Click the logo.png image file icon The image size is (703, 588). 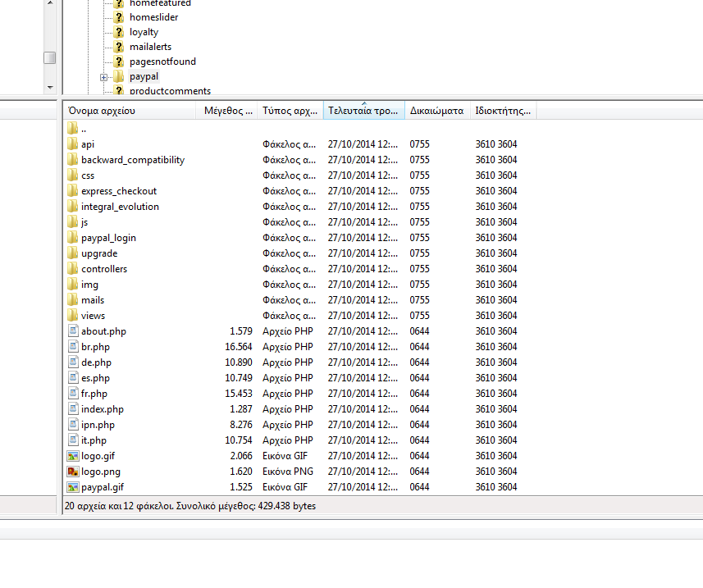(73, 472)
